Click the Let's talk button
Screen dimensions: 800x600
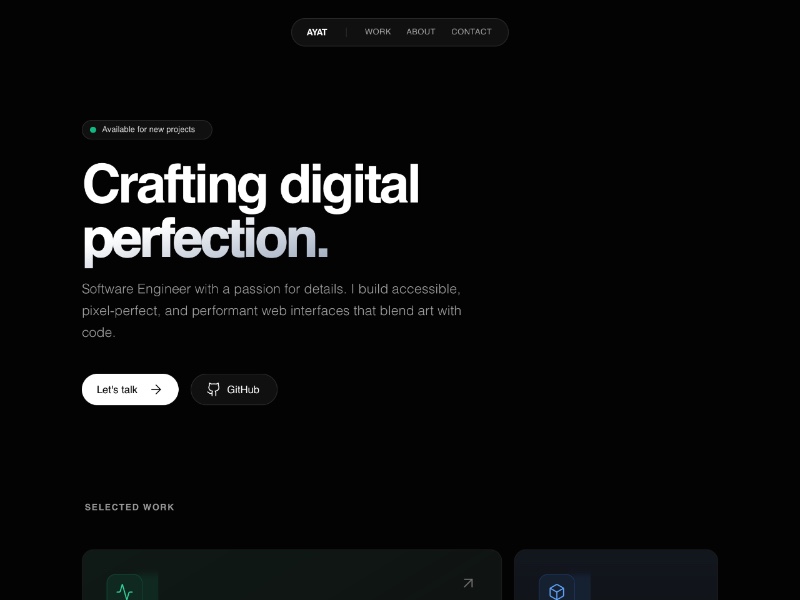[x=130, y=389]
